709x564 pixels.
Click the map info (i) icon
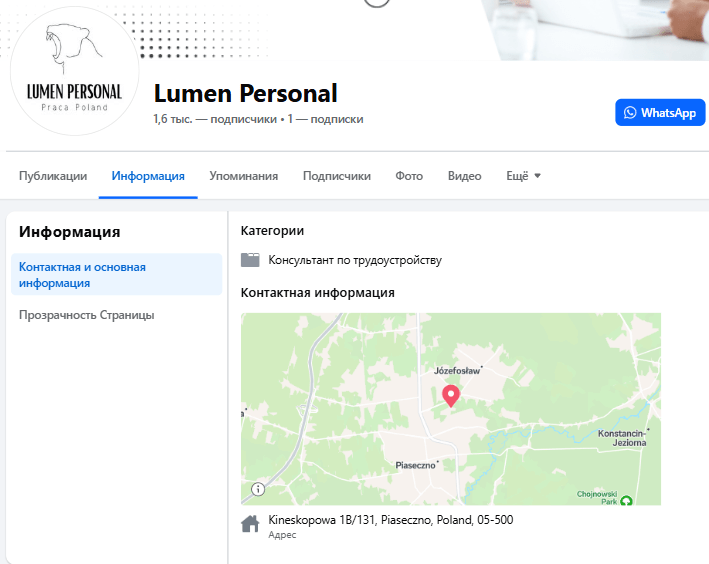pyautogui.click(x=258, y=489)
